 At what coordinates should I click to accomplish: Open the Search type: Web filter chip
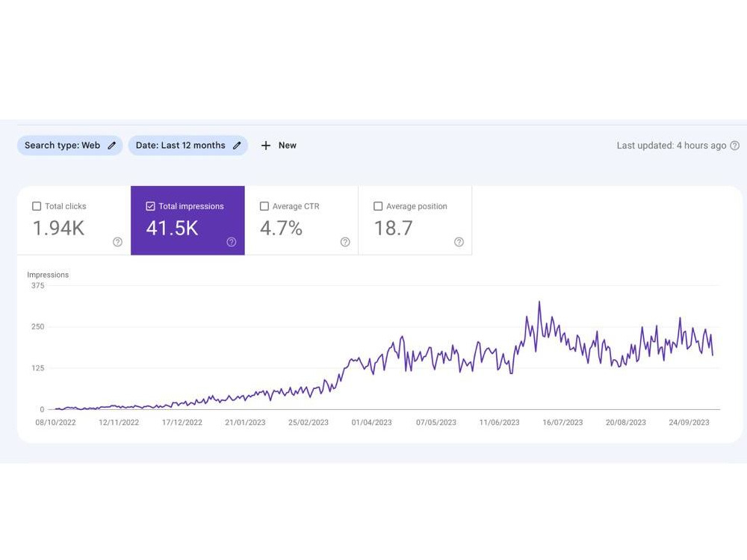click(70, 146)
